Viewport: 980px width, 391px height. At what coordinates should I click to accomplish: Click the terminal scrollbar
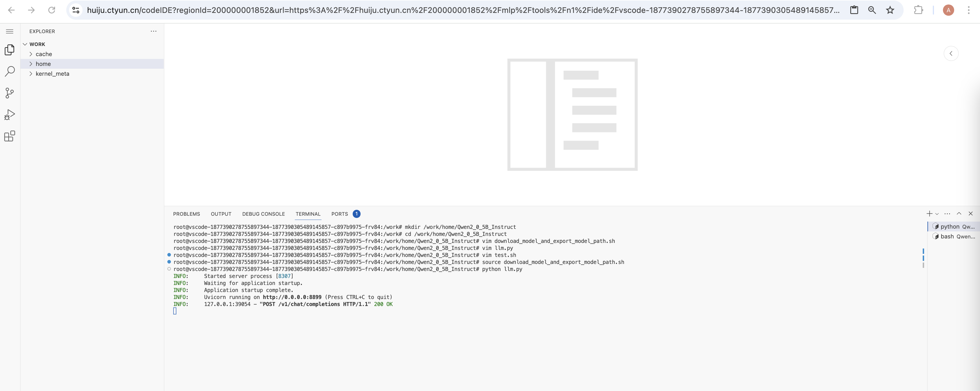point(923,258)
